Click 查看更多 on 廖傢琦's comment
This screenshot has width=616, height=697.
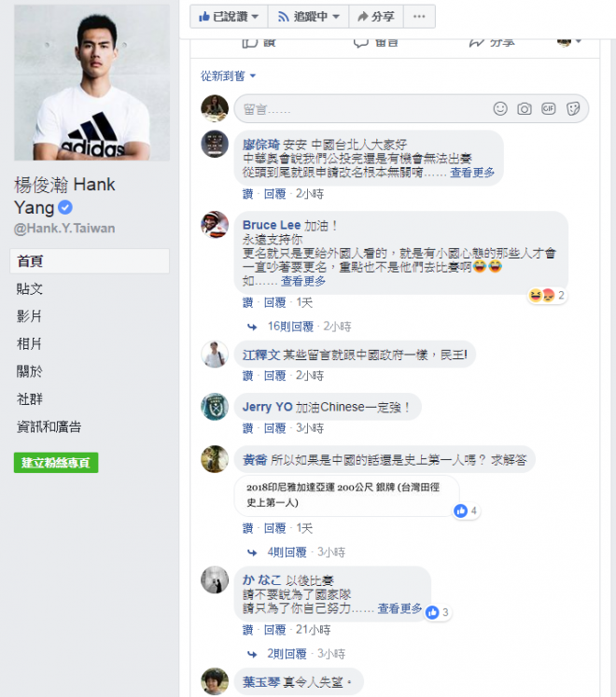click(x=472, y=173)
